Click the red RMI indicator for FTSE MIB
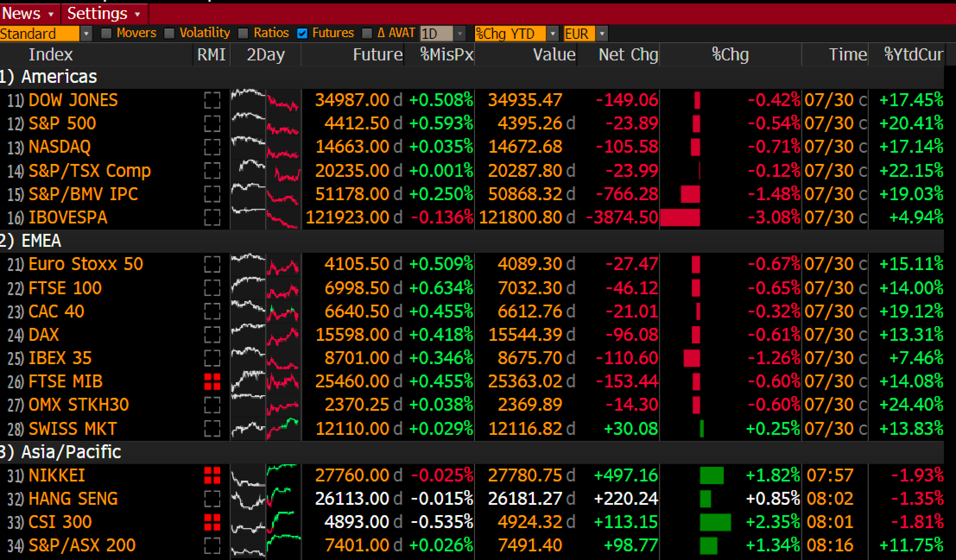This screenshot has width=956, height=560. [212, 381]
